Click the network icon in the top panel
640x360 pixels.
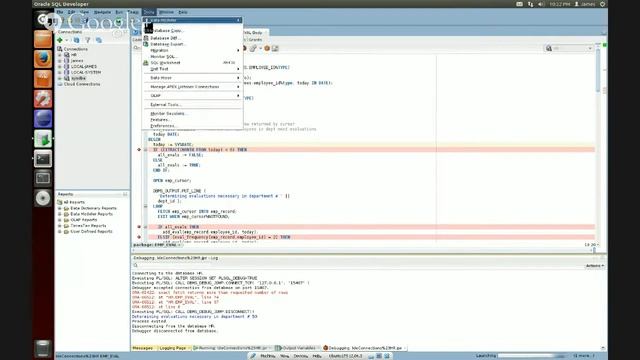click(x=530, y=4)
